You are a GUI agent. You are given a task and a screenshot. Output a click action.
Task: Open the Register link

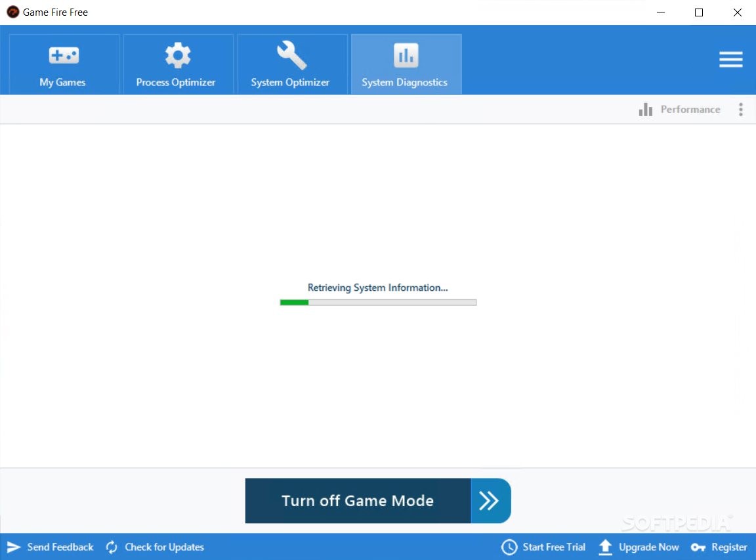[x=729, y=547]
